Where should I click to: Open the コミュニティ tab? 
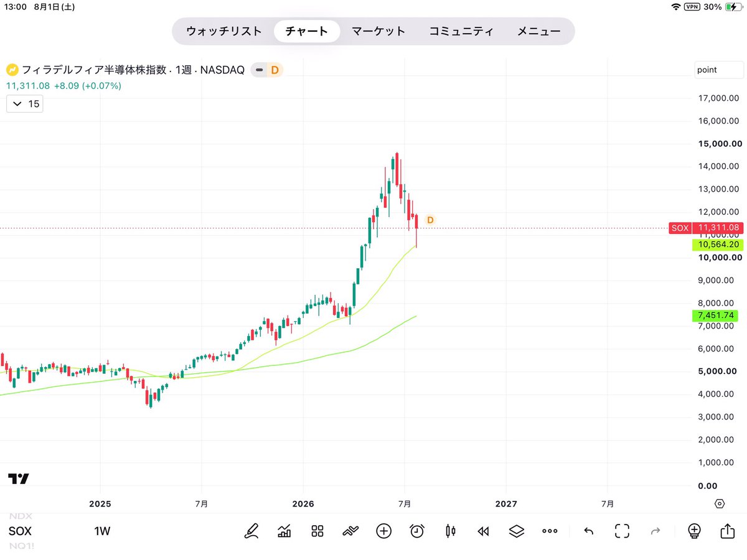point(461,31)
